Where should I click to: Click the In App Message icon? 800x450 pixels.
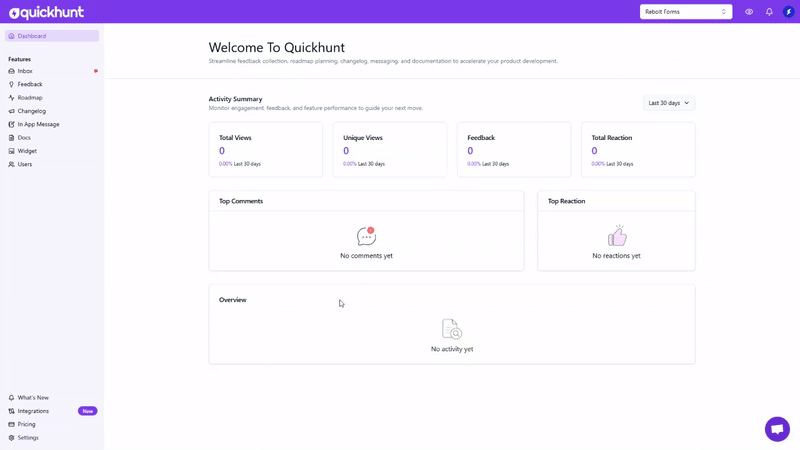[11, 124]
